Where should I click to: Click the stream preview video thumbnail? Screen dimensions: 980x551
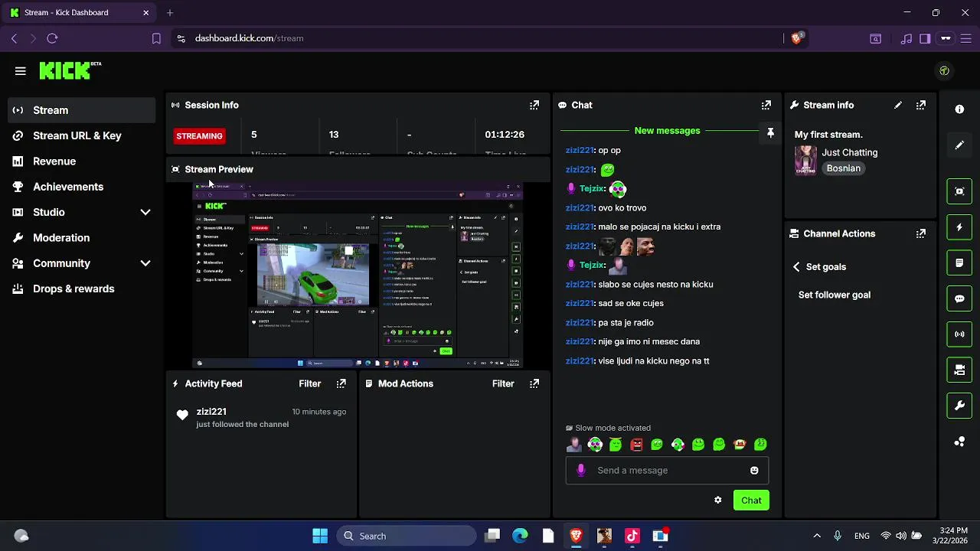tap(358, 275)
